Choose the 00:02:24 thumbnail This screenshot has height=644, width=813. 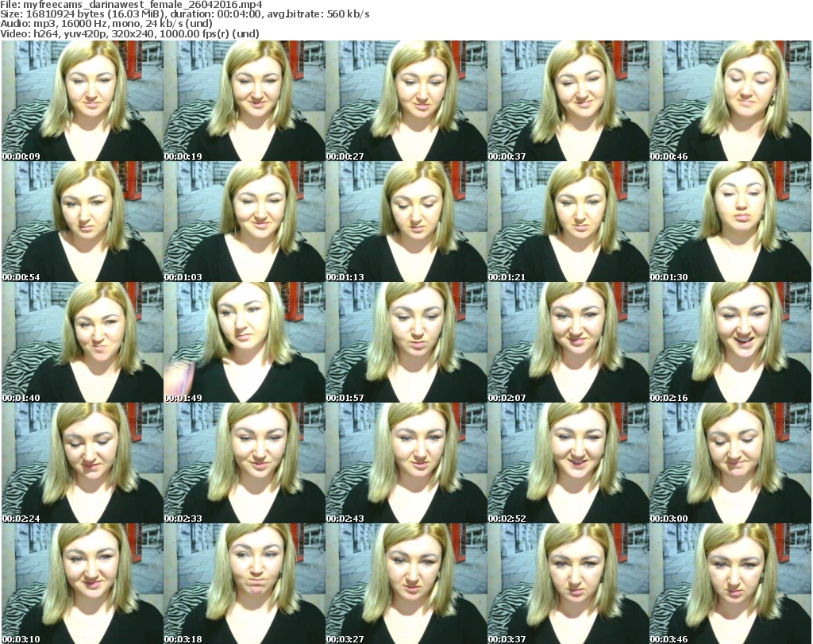pyautogui.click(x=83, y=463)
